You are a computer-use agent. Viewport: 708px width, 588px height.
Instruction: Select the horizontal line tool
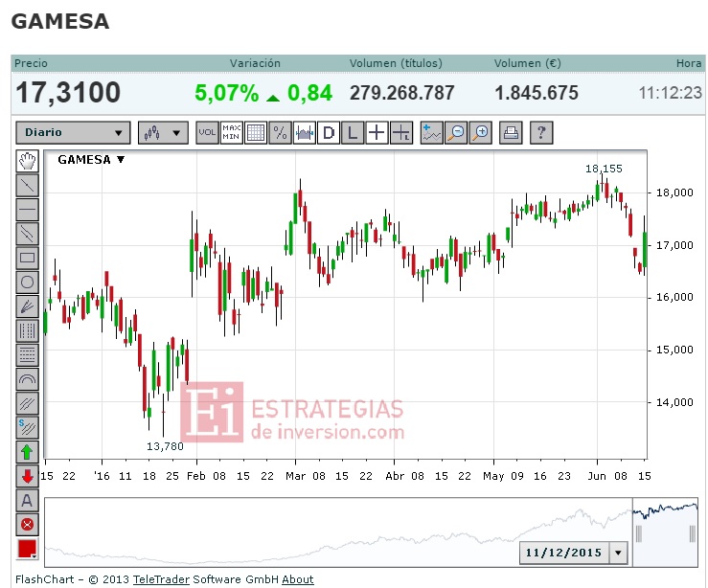[27, 210]
